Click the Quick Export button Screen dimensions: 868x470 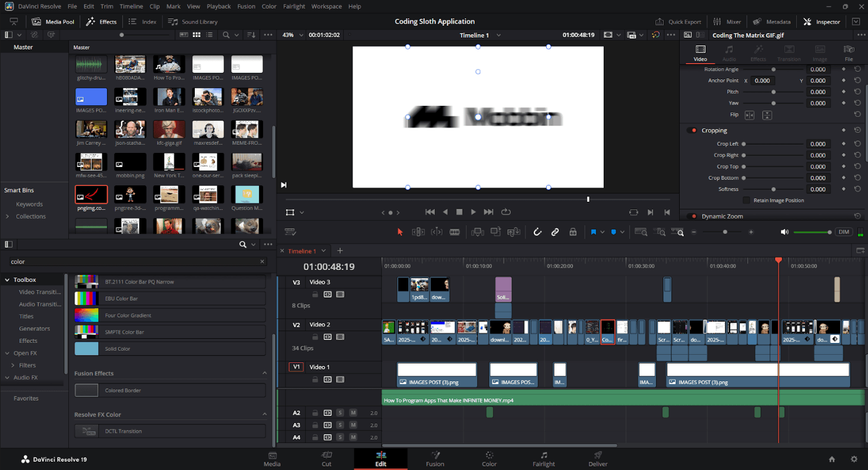[x=679, y=22]
